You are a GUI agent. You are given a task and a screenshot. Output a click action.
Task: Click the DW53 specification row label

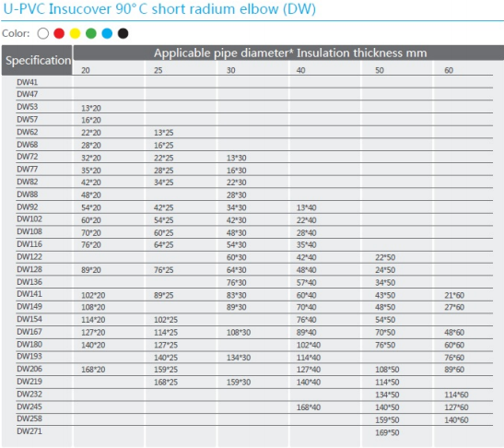28,107
